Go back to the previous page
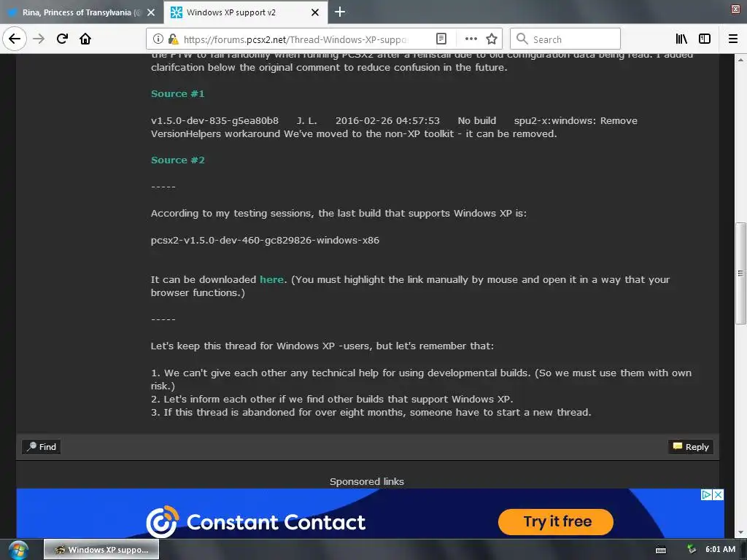Screen dimensions: 747x560 pos(15,39)
